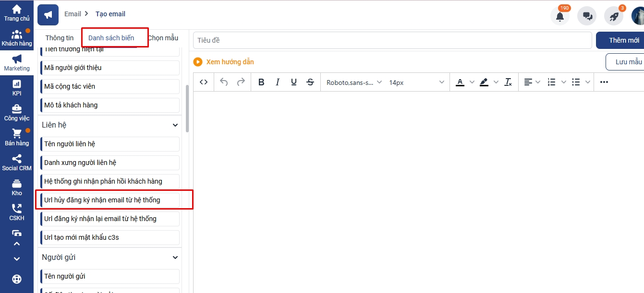Click the Xem hướng dẫn link
Image resolution: width=644 pixels, height=293 pixels.
pos(230,62)
